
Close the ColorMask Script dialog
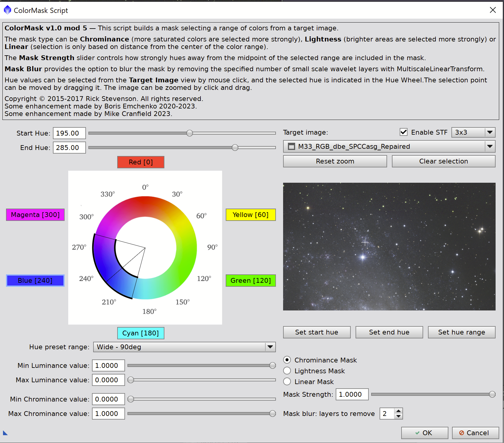coord(493,10)
